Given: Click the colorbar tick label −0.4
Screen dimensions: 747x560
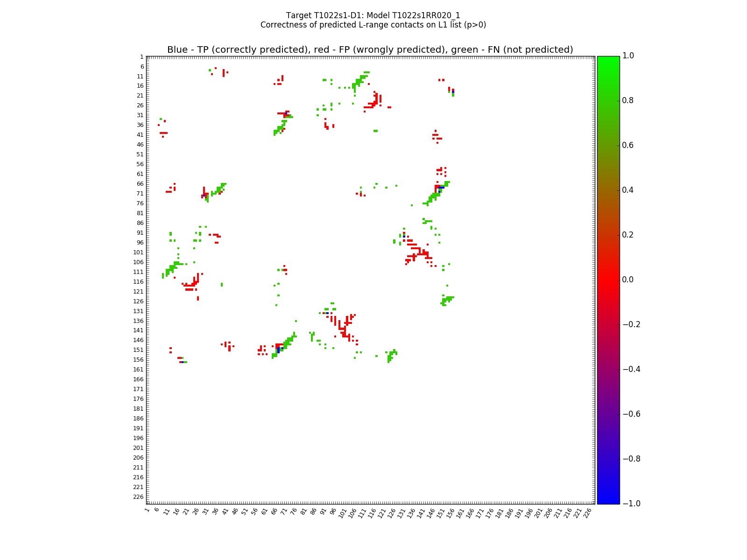Looking at the screenshot, I should pos(631,369).
